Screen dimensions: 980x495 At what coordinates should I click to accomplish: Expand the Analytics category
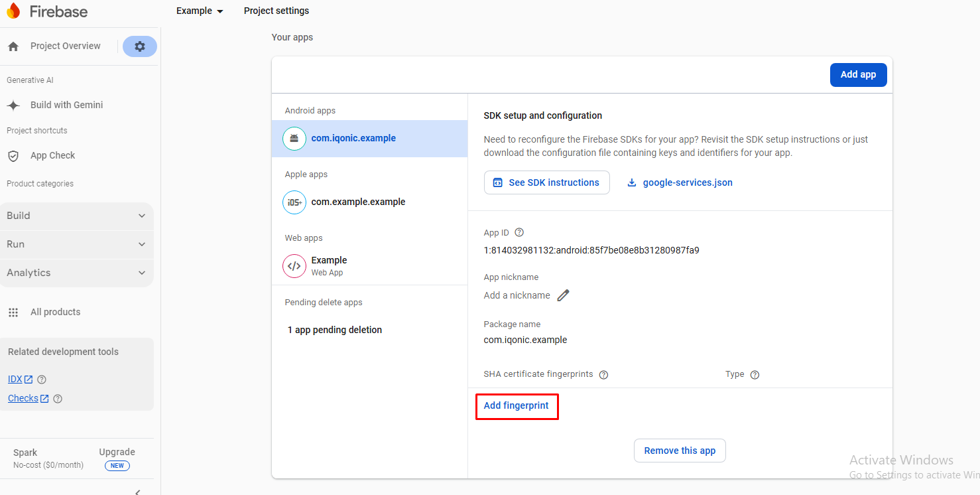[x=76, y=273]
